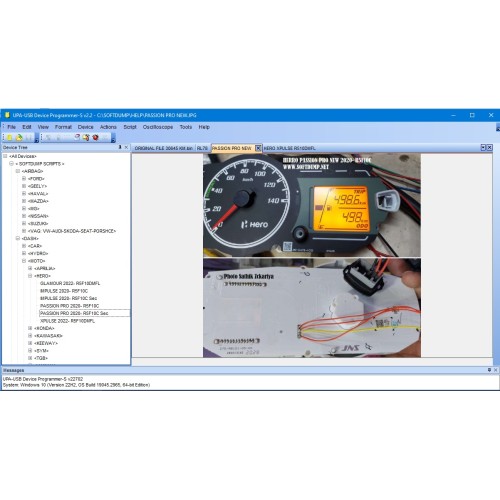Open the Script menu

click(x=130, y=127)
